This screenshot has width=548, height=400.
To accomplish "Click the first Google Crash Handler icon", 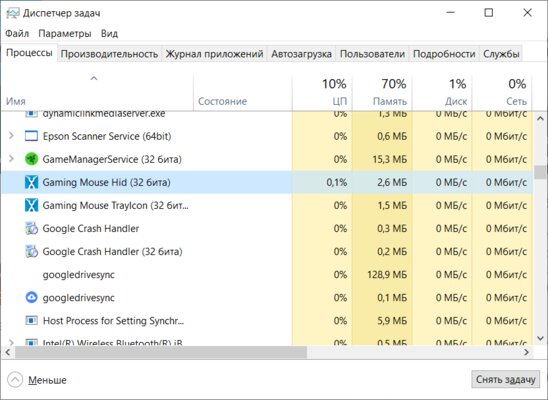I will coord(31,228).
